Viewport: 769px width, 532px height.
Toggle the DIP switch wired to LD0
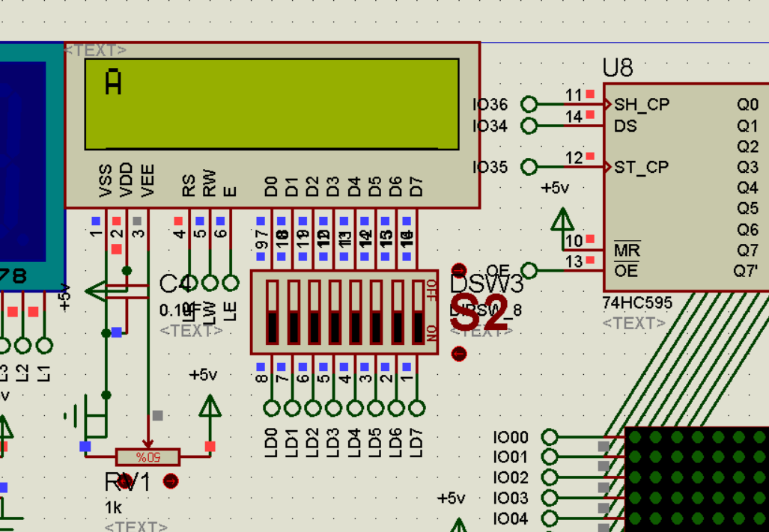(272, 312)
